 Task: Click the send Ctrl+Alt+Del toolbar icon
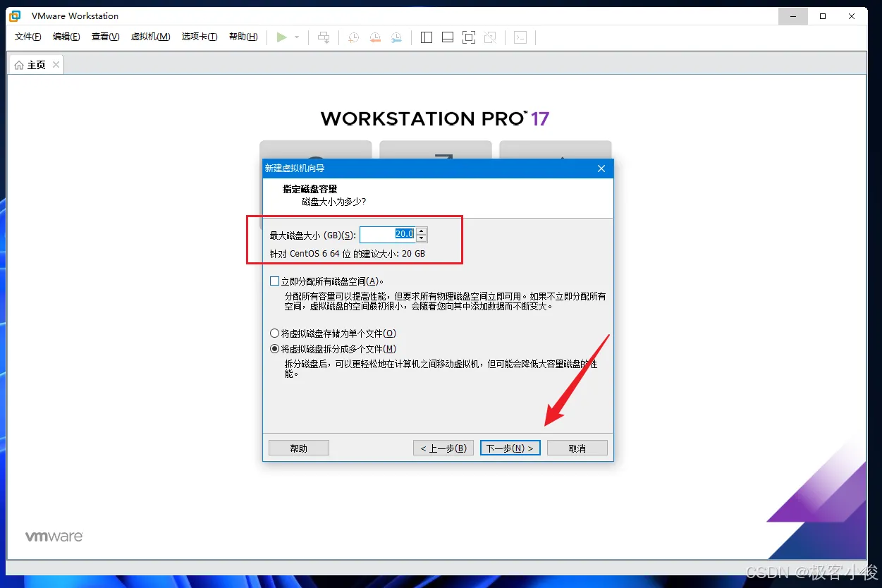pos(324,37)
